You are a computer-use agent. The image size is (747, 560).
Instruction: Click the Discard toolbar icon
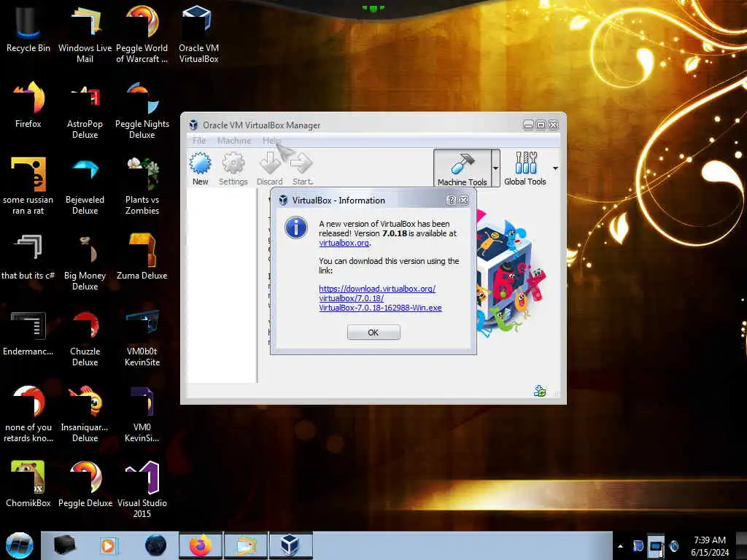pos(270,169)
